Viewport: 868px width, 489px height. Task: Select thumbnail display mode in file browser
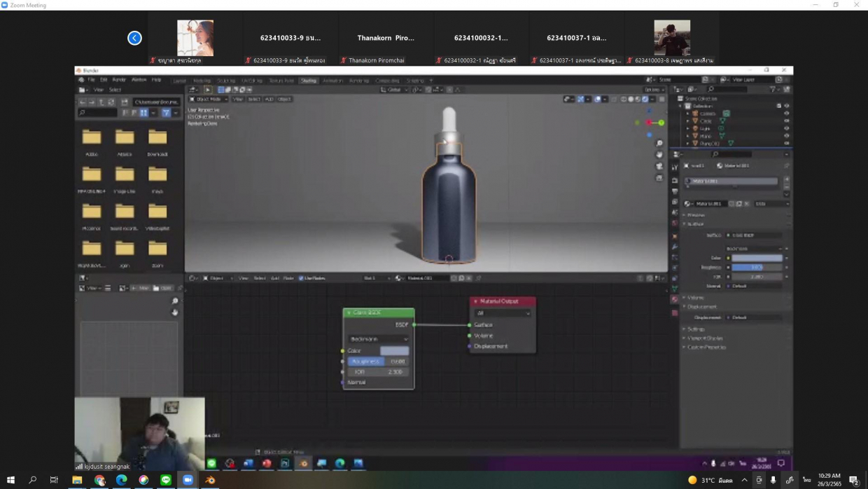(x=143, y=113)
